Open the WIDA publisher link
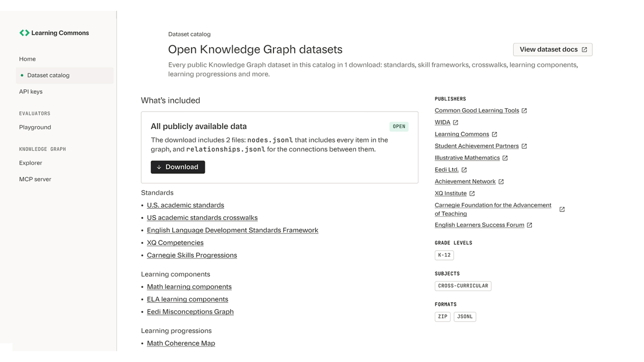This screenshot has width=644, height=362. (x=442, y=122)
